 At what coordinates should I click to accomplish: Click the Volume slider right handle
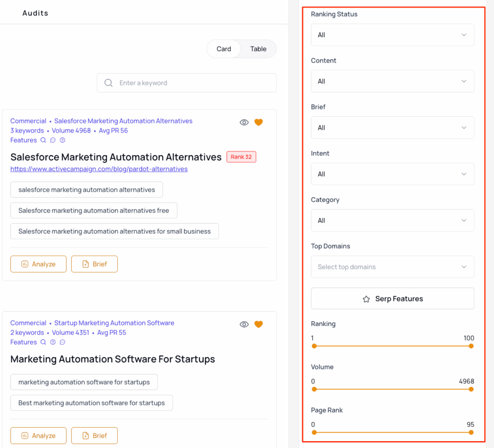471,389
